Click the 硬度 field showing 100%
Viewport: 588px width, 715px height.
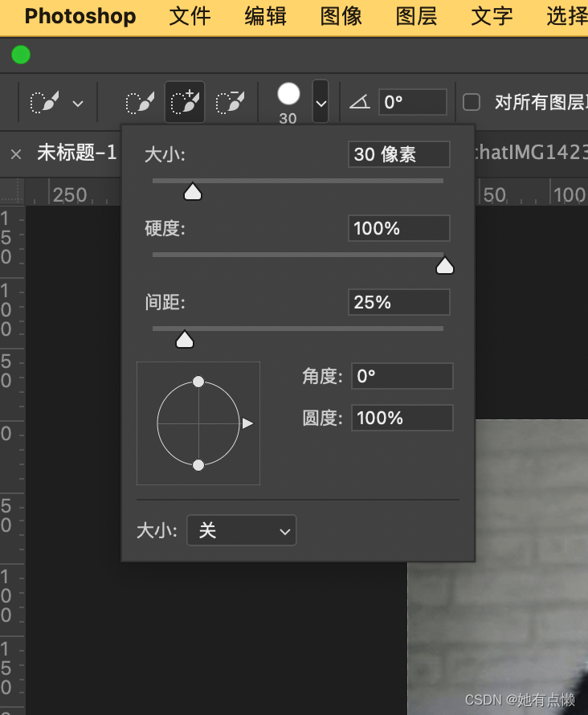tap(399, 228)
